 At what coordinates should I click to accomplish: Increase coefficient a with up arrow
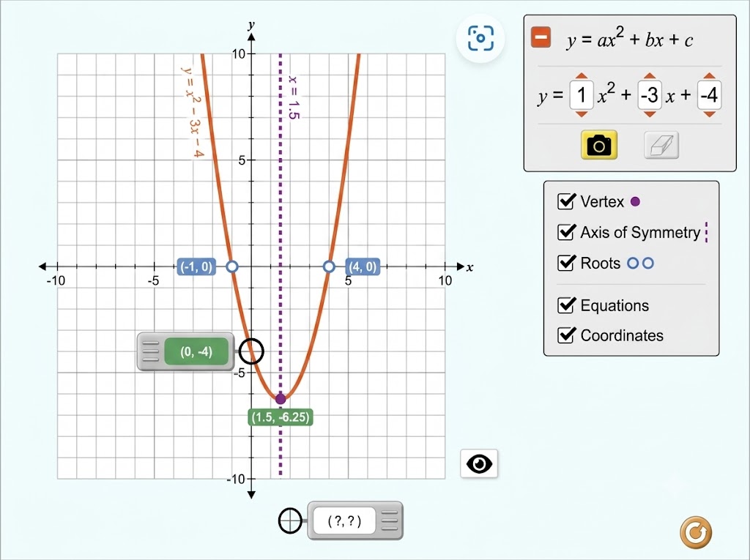581,76
